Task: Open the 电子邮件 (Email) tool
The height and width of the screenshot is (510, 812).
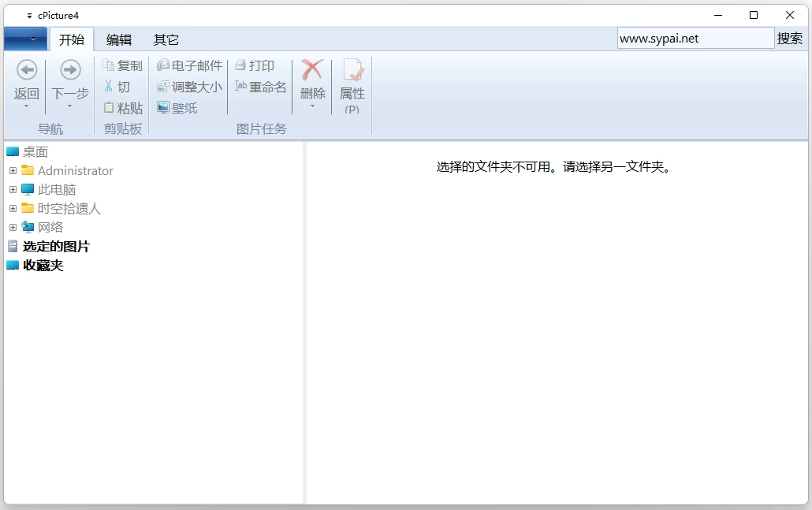Action: coord(188,65)
